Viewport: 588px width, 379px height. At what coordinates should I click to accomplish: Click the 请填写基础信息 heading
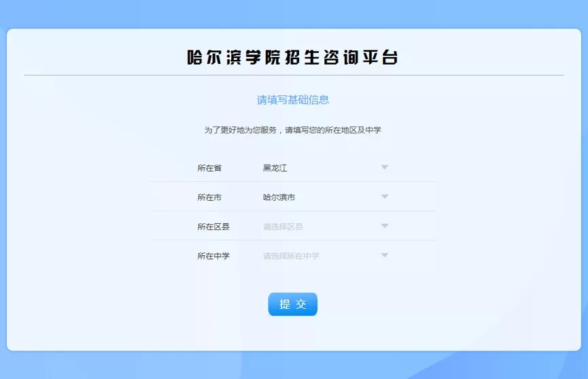[x=293, y=100]
